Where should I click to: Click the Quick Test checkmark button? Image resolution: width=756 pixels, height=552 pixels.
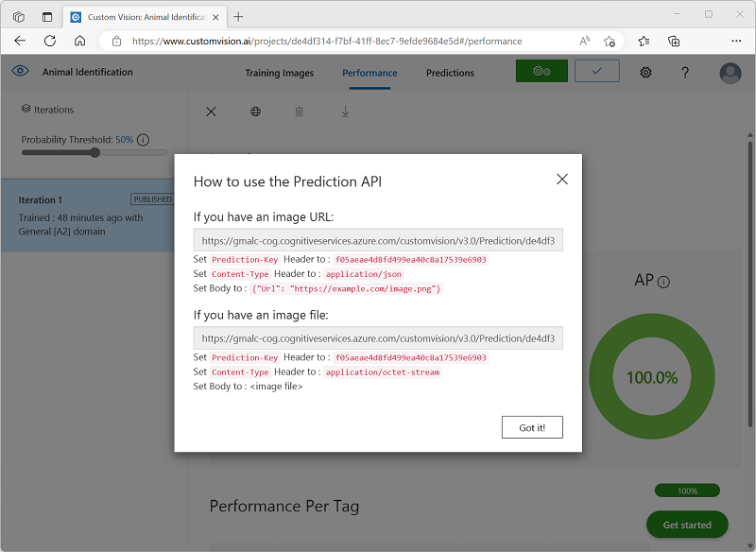tap(596, 72)
